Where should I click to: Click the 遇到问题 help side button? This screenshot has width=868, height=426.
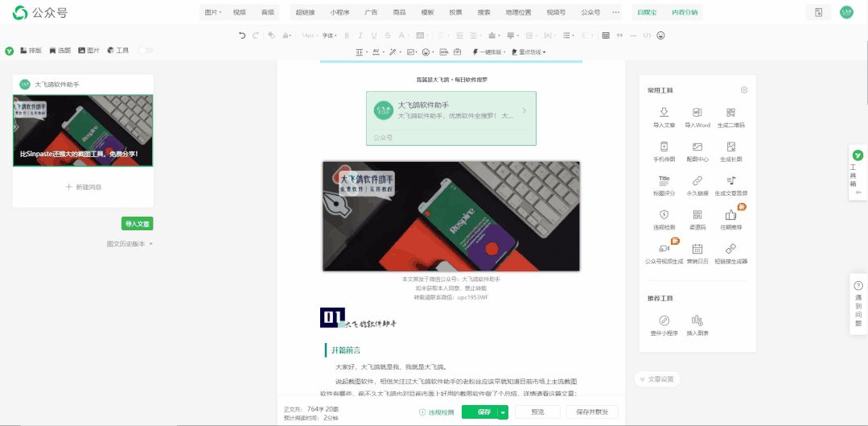(858, 304)
